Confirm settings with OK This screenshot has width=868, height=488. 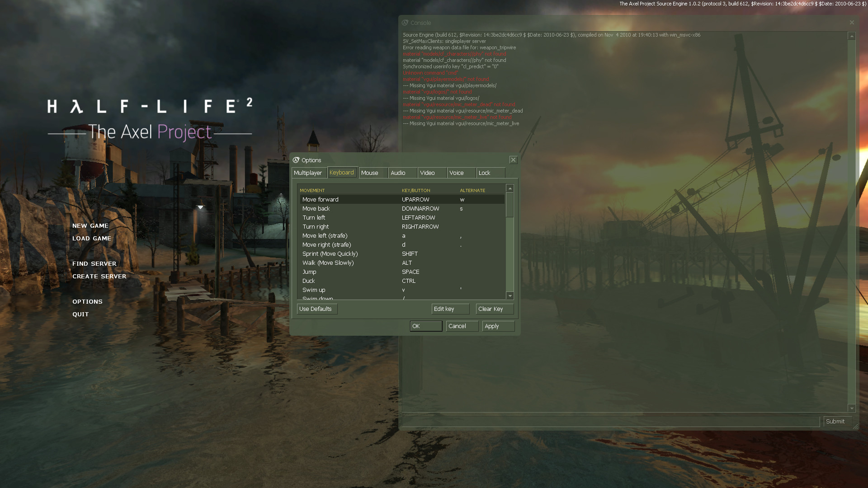[x=425, y=326]
